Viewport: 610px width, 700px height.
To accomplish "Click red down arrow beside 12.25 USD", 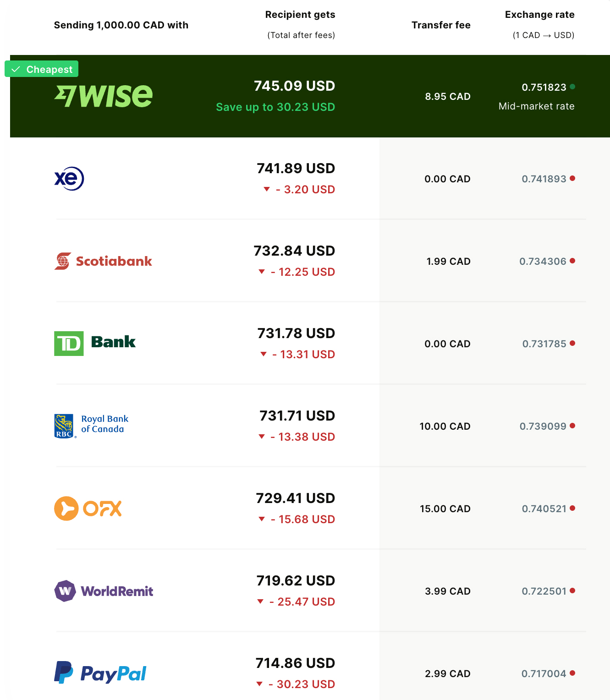I will click(x=262, y=272).
